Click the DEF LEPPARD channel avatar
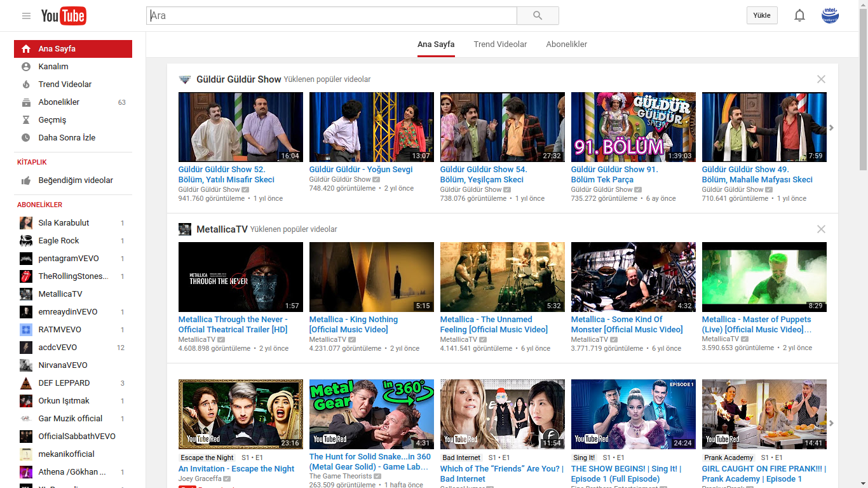Viewport: 868px width, 488px height. tap(26, 383)
